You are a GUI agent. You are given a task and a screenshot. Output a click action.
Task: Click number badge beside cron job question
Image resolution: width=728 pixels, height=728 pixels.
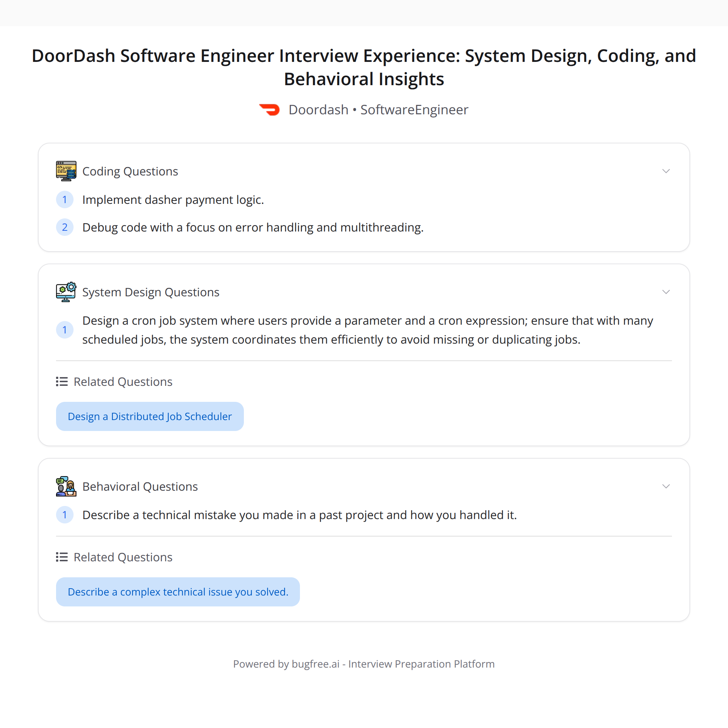65,330
